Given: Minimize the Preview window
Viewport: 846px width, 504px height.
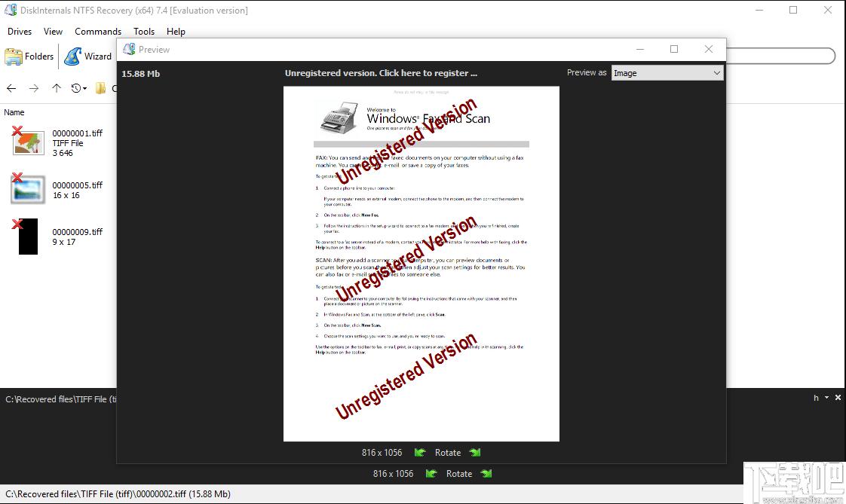Looking at the screenshot, I should [x=640, y=49].
